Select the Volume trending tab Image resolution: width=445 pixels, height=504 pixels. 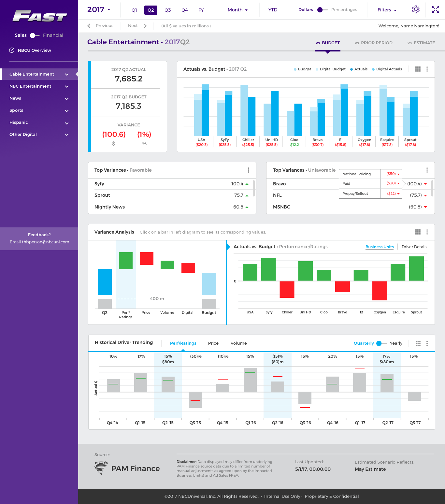239,343
